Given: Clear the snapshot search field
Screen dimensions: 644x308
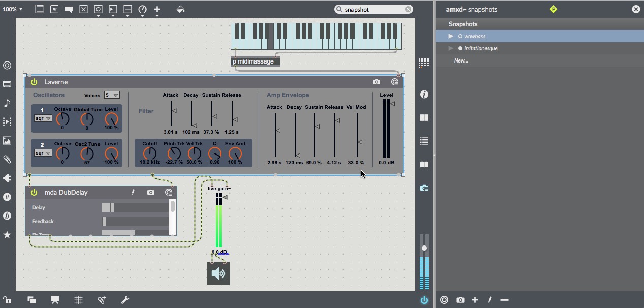Looking at the screenshot, I should pyautogui.click(x=408, y=9).
